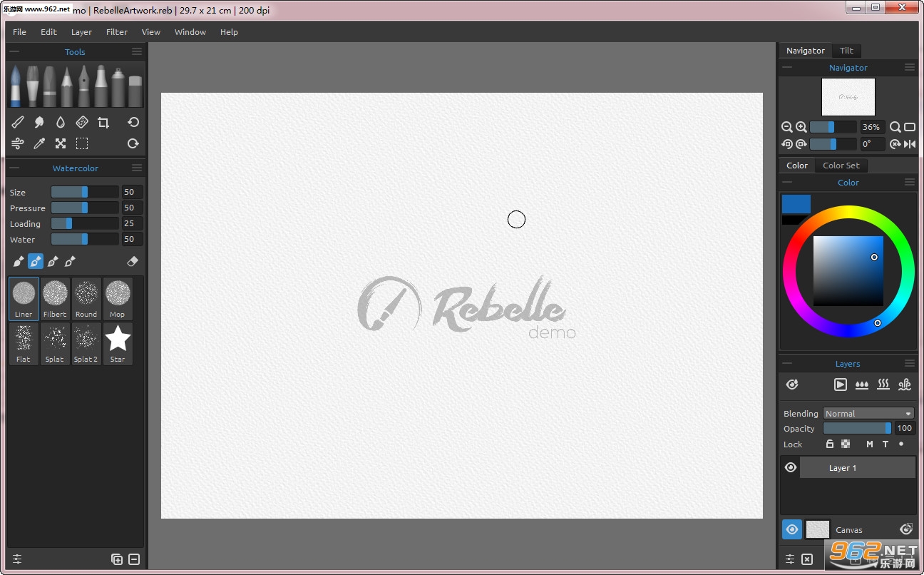The height and width of the screenshot is (575, 924).
Task: Select Layer 1 in layers list
Action: pos(858,467)
